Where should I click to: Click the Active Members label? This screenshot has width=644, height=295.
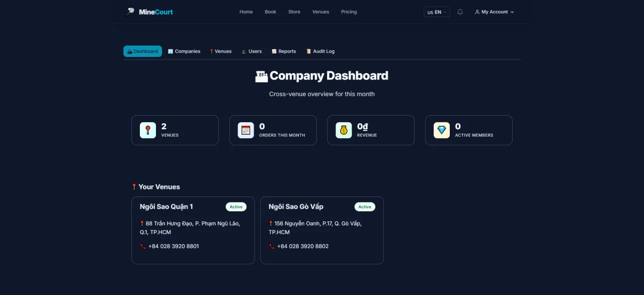(474, 135)
